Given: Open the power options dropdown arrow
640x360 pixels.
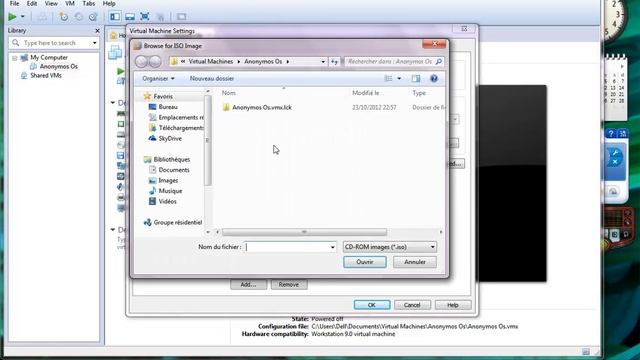Looking at the screenshot, I should [23, 17].
